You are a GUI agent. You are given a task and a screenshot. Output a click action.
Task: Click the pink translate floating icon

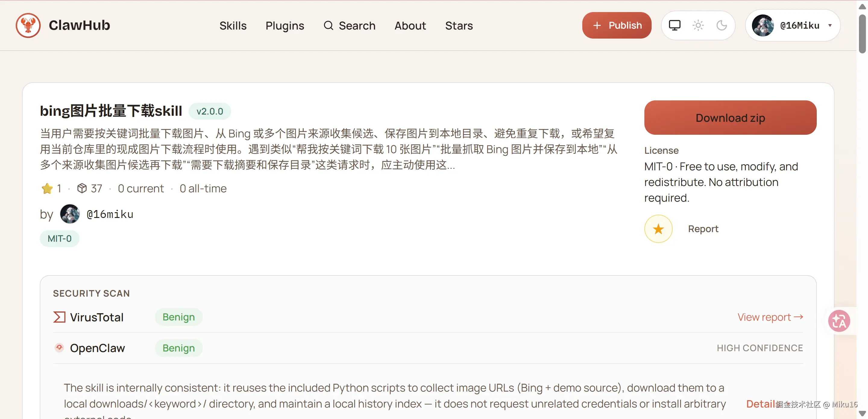(839, 320)
